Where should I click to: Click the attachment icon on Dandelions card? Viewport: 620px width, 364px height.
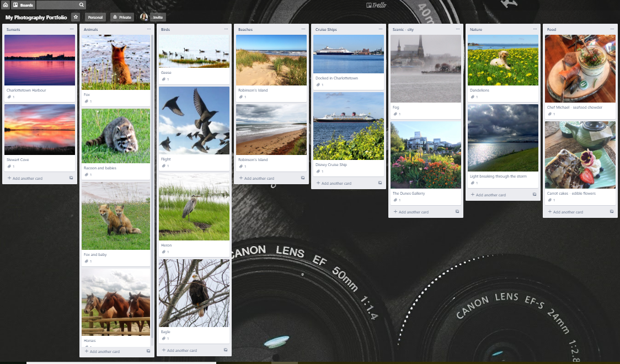click(x=472, y=97)
